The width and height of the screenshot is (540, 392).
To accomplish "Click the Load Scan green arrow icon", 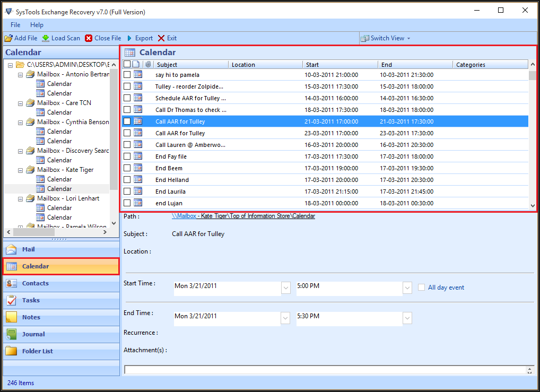I will 46,38.
